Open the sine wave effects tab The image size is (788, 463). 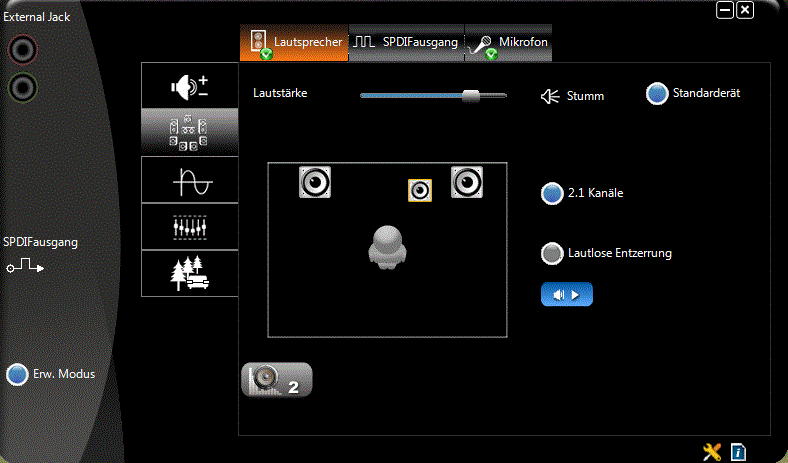pos(190,180)
